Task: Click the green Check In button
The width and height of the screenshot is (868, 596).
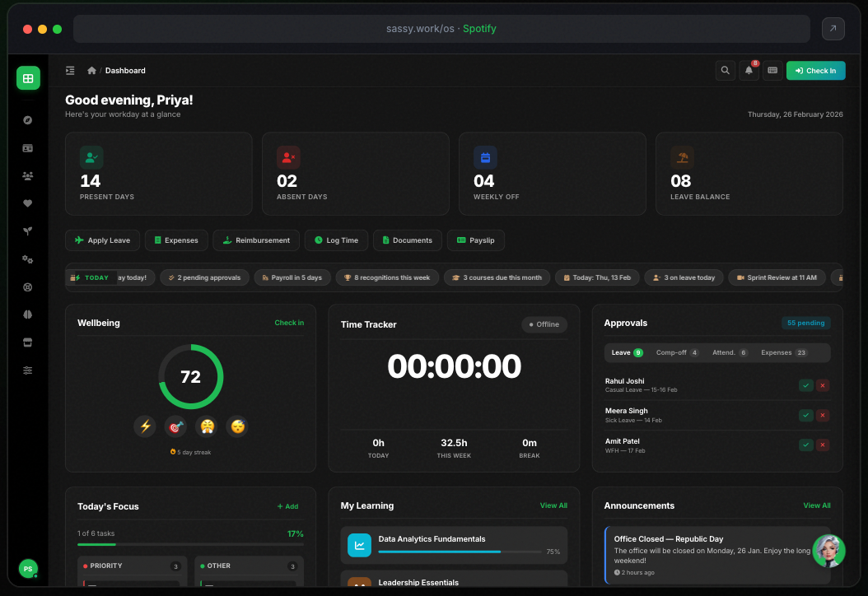Action: [816, 70]
